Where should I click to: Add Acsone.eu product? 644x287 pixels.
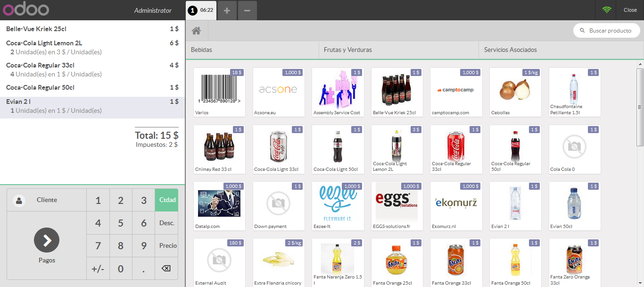[x=279, y=92]
